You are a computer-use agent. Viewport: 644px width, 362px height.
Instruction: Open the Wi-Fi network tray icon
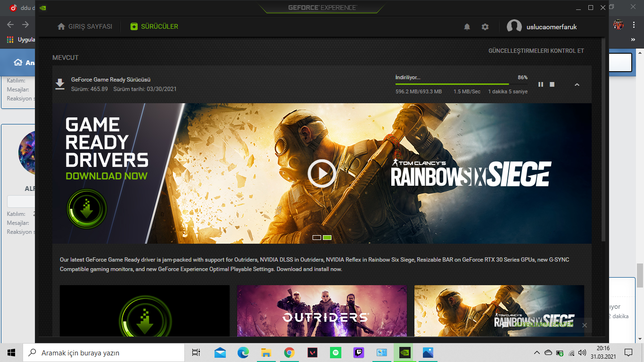coord(571,353)
